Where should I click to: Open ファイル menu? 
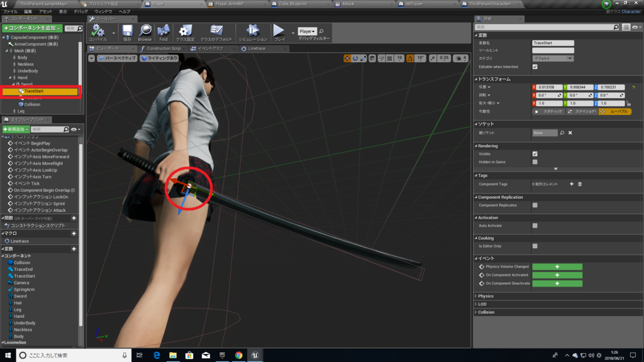pos(10,11)
